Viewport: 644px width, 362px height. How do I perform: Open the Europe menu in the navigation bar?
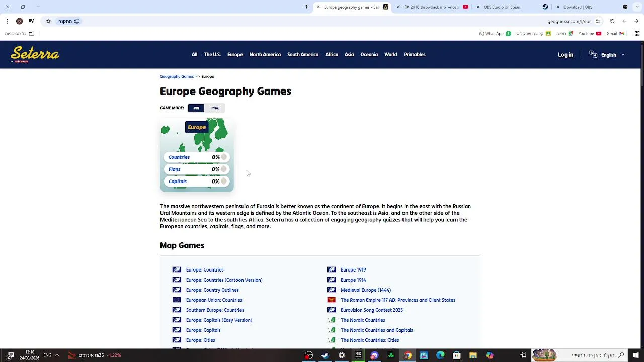click(235, 55)
